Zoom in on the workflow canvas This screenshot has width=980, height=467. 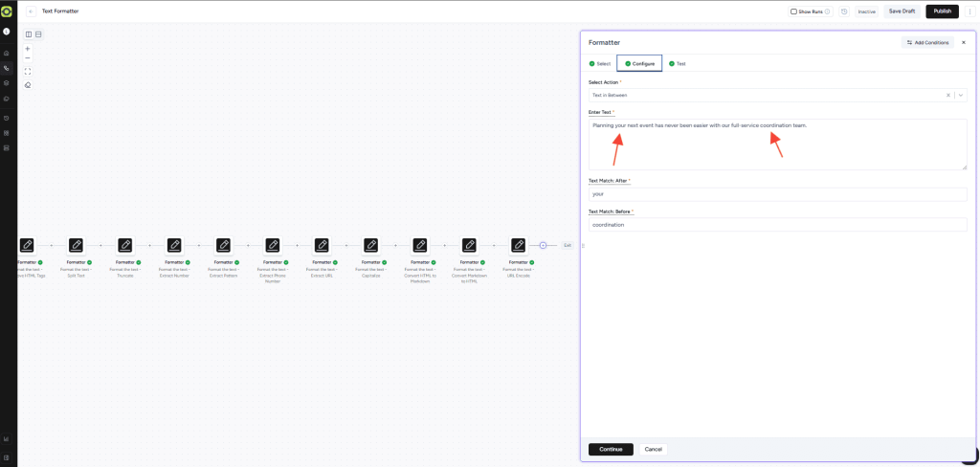(28, 48)
